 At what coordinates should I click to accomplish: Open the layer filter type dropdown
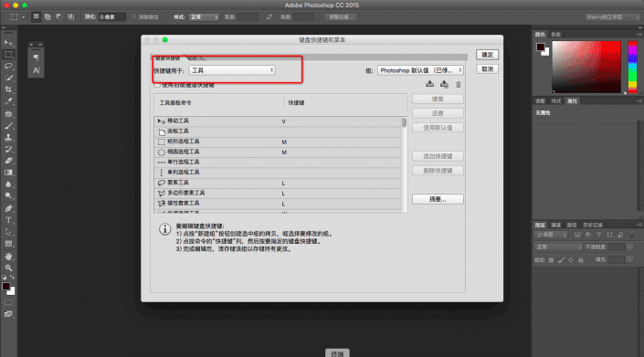pyautogui.click(x=551, y=235)
